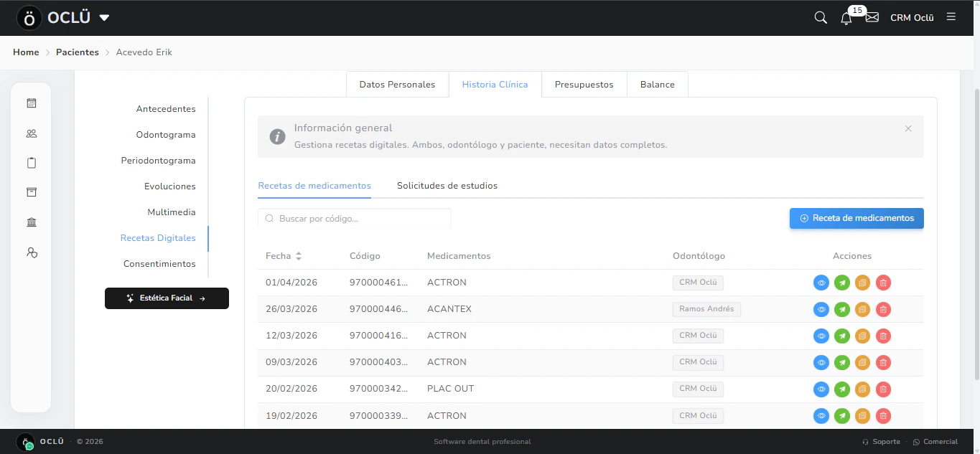Click the Estética Facial button
Image resolution: width=980 pixels, height=454 pixels.
pos(167,298)
